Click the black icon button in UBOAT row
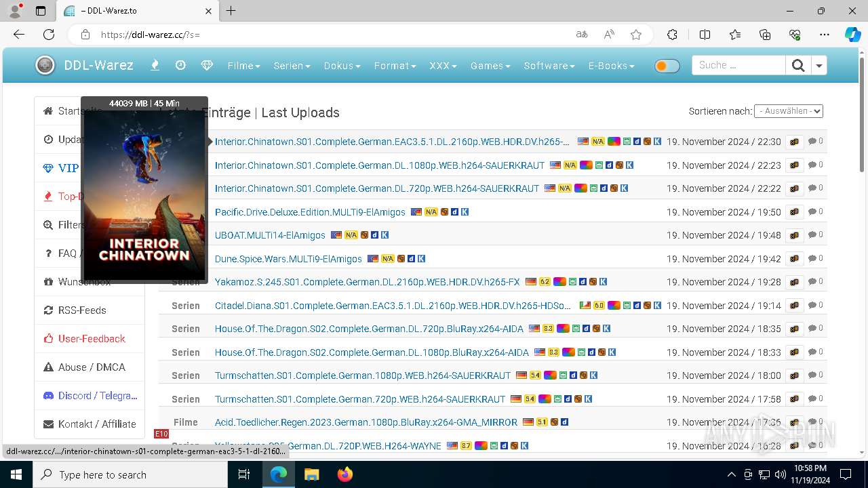Image resolution: width=868 pixels, height=488 pixels. click(x=794, y=235)
